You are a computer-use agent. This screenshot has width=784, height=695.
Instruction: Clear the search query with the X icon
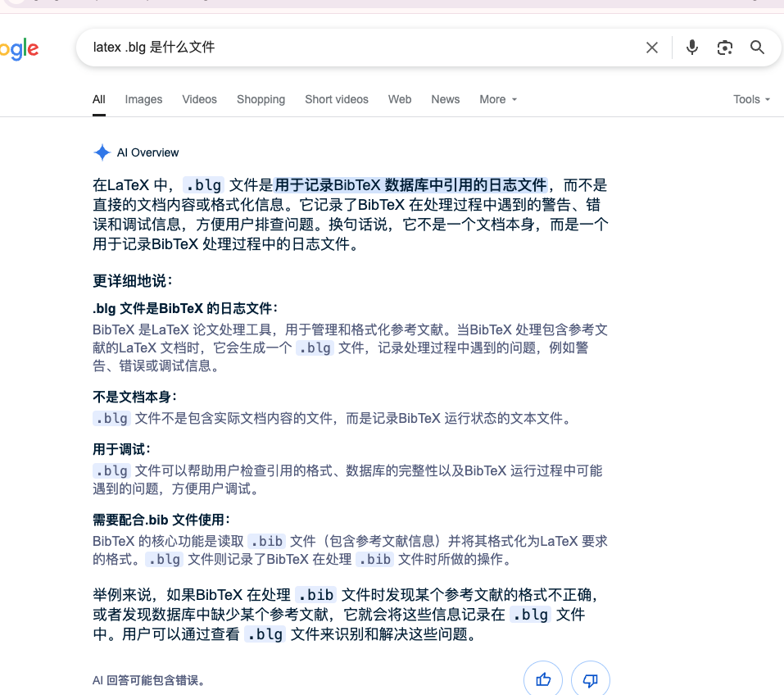651,48
